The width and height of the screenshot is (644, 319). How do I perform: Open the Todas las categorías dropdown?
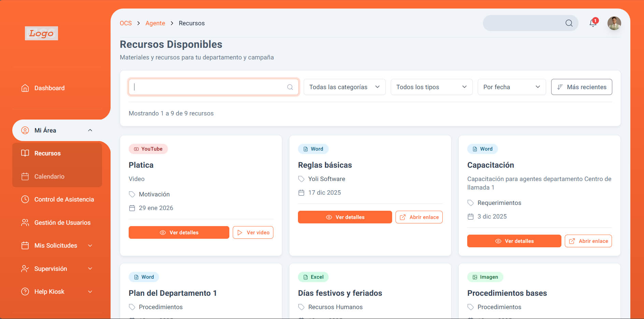344,87
